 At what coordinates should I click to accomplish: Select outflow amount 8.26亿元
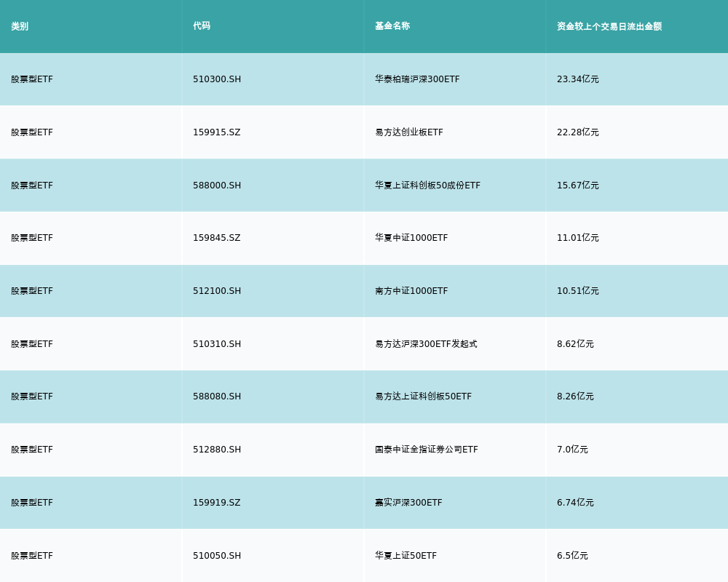tap(575, 396)
